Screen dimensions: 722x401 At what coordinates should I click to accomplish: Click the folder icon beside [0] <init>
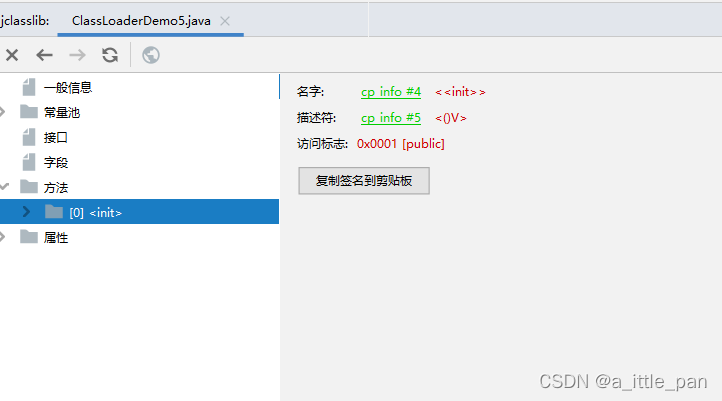54,212
